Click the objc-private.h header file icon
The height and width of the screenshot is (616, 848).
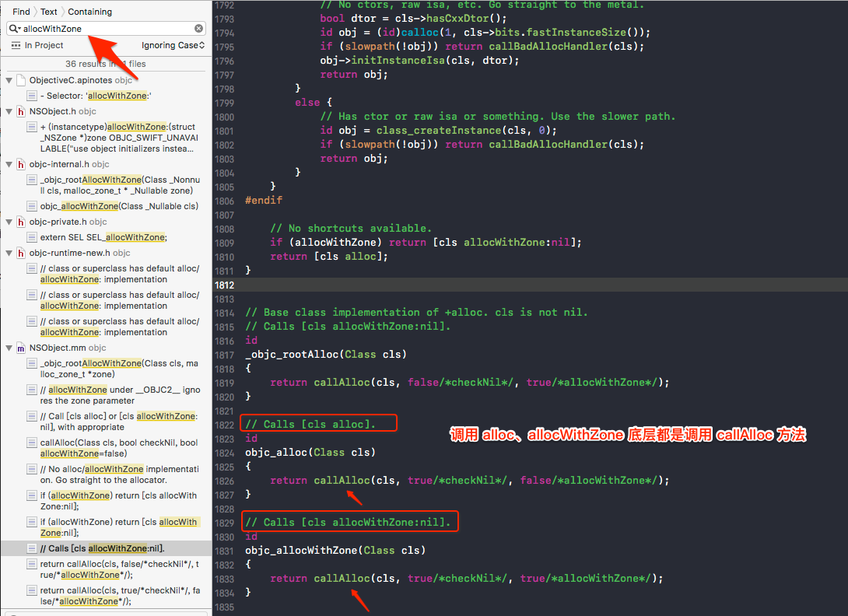pos(21,222)
